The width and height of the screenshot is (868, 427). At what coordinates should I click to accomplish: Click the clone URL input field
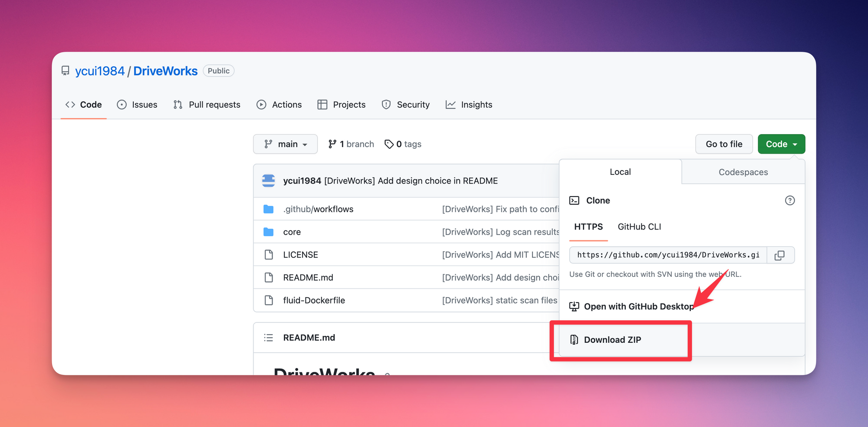pyautogui.click(x=668, y=255)
